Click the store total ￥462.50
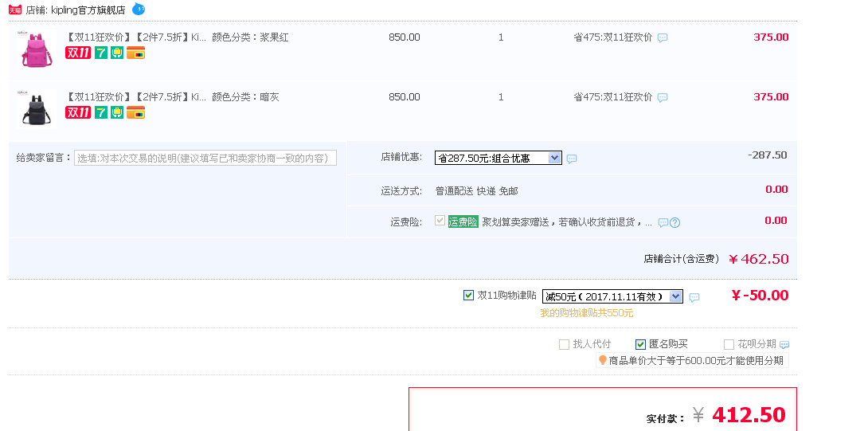 [x=758, y=259]
